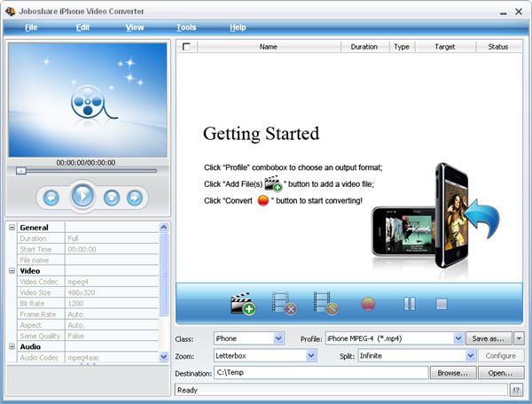This screenshot has height=404, width=532.
Task: Click the properties panel scroll down arrow
Action: point(163,356)
